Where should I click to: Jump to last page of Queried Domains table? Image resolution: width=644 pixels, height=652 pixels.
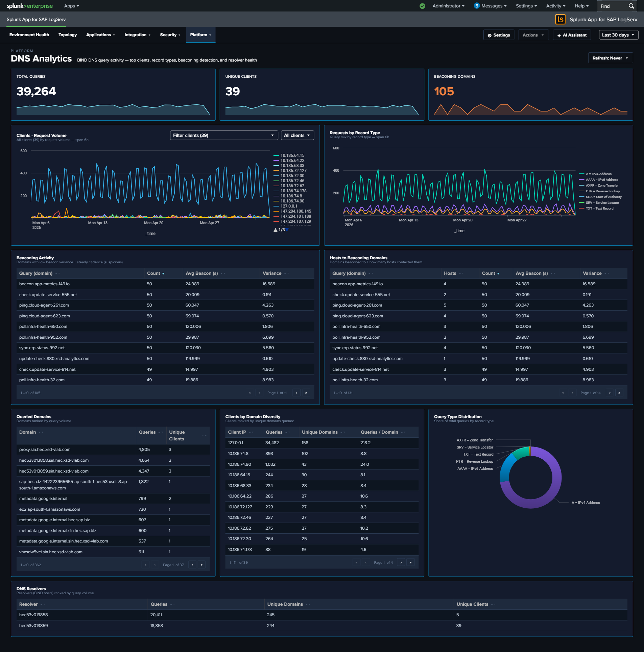[202, 565]
